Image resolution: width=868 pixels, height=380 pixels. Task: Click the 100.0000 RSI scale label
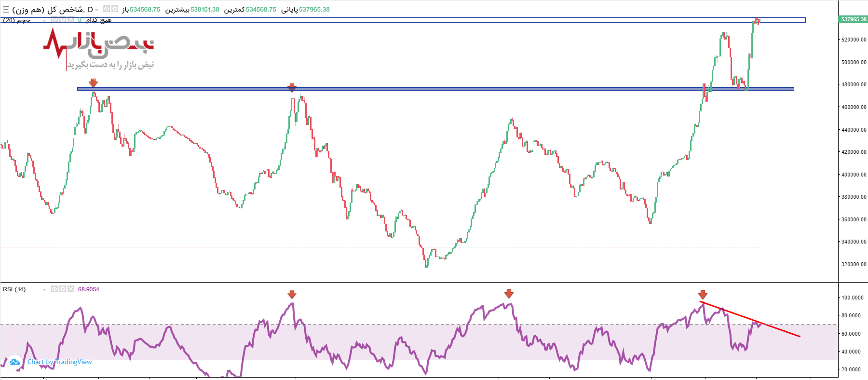tap(853, 298)
